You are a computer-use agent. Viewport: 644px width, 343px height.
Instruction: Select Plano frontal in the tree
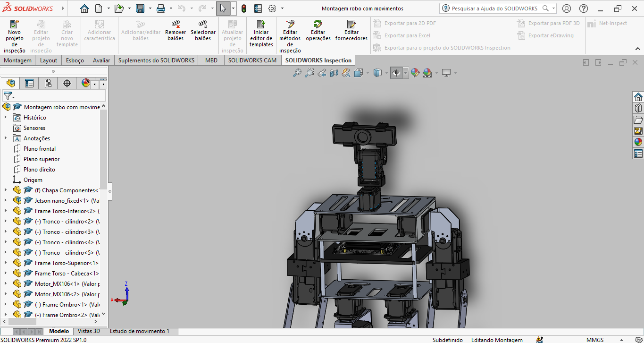click(40, 149)
